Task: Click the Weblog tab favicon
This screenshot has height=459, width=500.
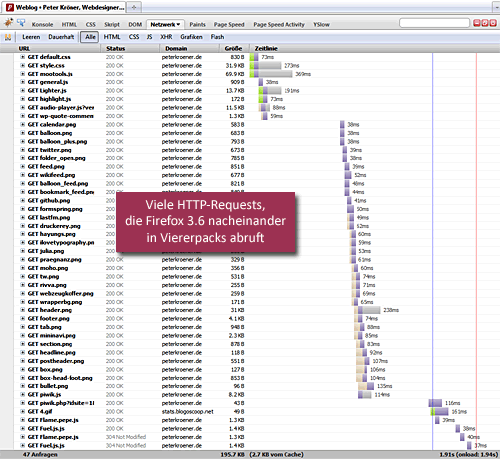Action: pos(10,7)
